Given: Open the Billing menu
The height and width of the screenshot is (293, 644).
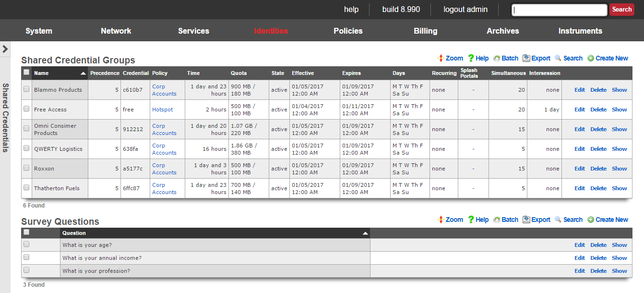Looking at the screenshot, I should (x=425, y=31).
